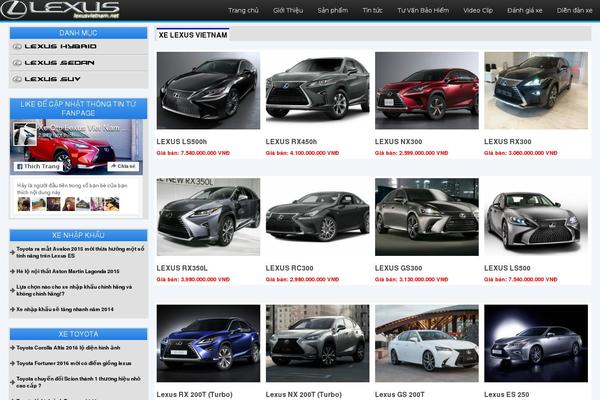Click LS500h price 7.540.000.000 VND

(193, 153)
